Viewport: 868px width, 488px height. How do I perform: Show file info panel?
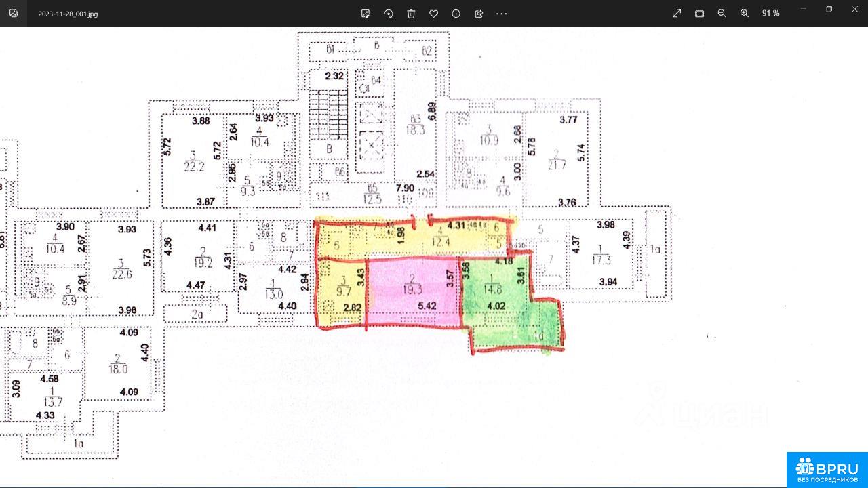[x=456, y=14]
